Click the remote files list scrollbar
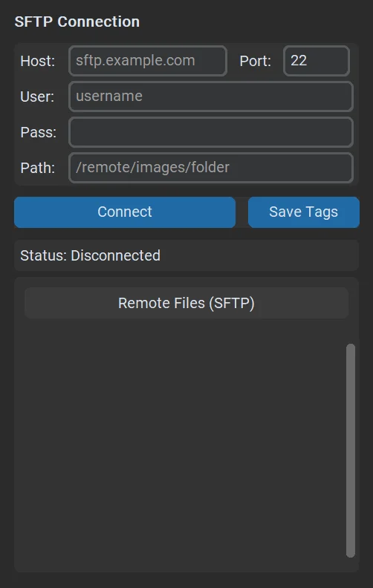373x588 pixels. pyautogui.click(x=351, y=451)
